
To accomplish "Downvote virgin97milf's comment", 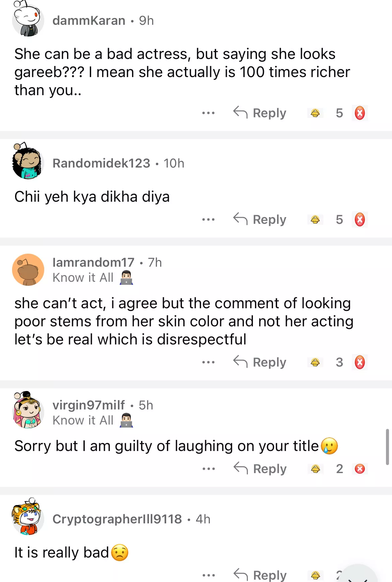I will pyautogui.click(x=360, y=469).
